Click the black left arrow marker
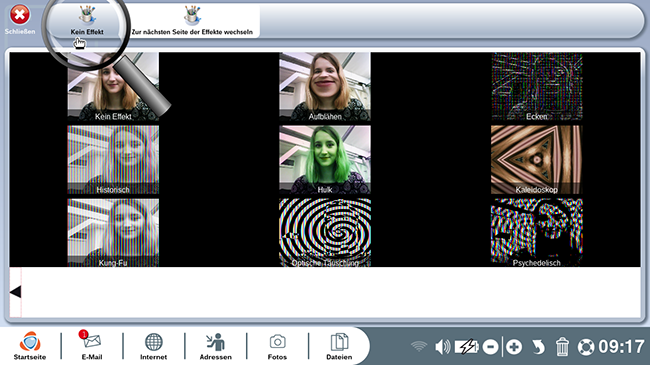The width and height of the screenshot is (650, 365). click(15, 292)
